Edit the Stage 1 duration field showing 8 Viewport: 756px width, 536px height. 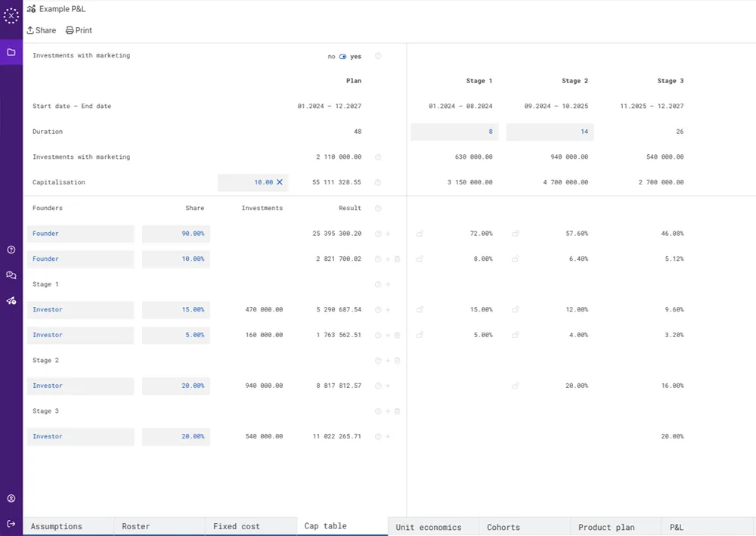(x=454, y=132)
